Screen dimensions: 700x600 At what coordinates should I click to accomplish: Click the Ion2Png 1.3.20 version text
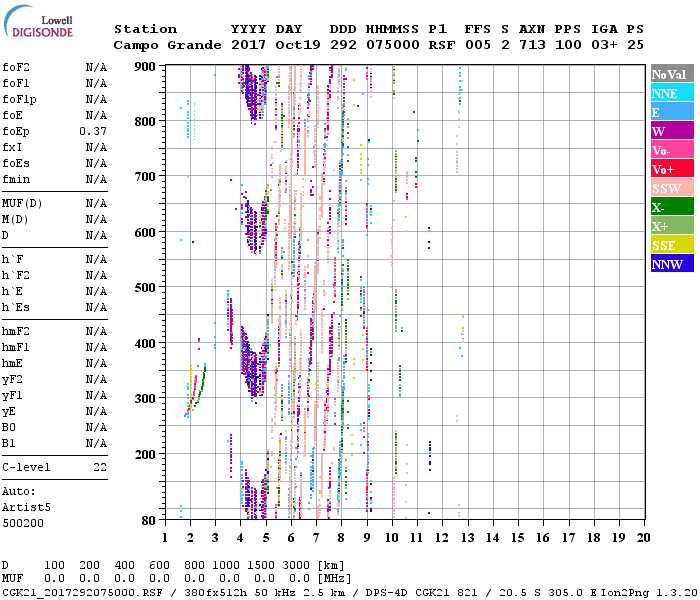pos(650,592)
